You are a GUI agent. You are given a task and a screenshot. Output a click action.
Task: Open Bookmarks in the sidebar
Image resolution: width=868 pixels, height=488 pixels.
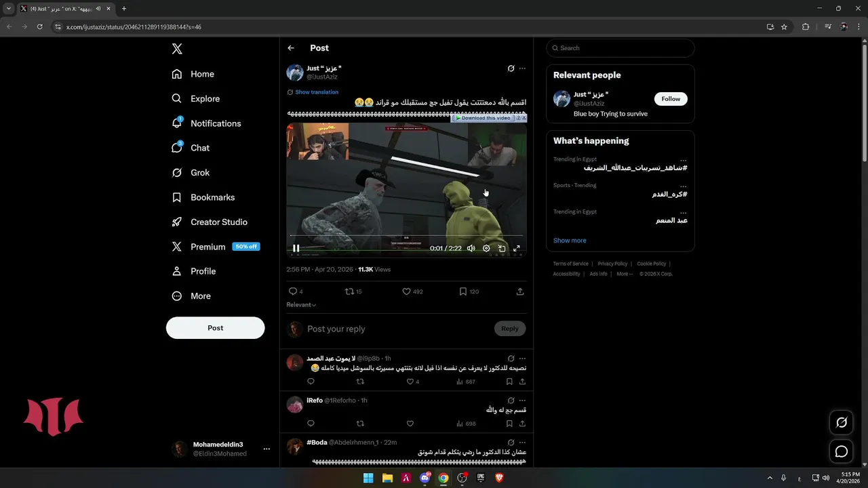click(x=203, y=197)
